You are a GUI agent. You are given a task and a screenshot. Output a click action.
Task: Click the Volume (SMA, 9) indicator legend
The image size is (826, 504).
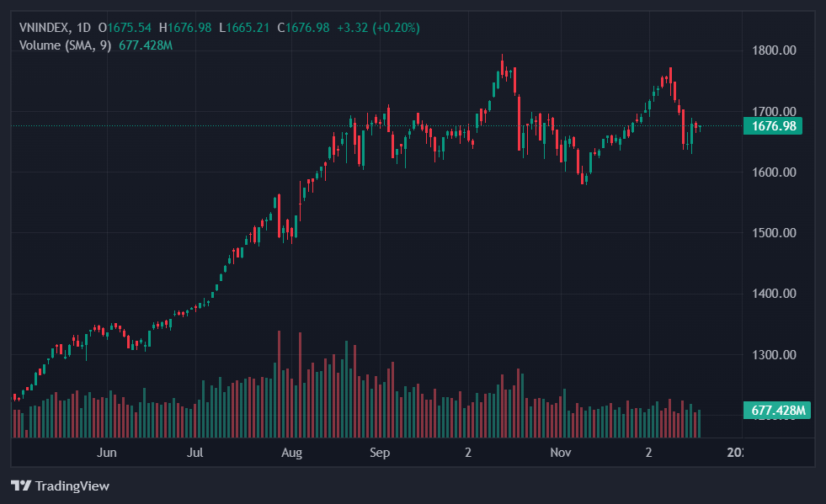point(66,45)
